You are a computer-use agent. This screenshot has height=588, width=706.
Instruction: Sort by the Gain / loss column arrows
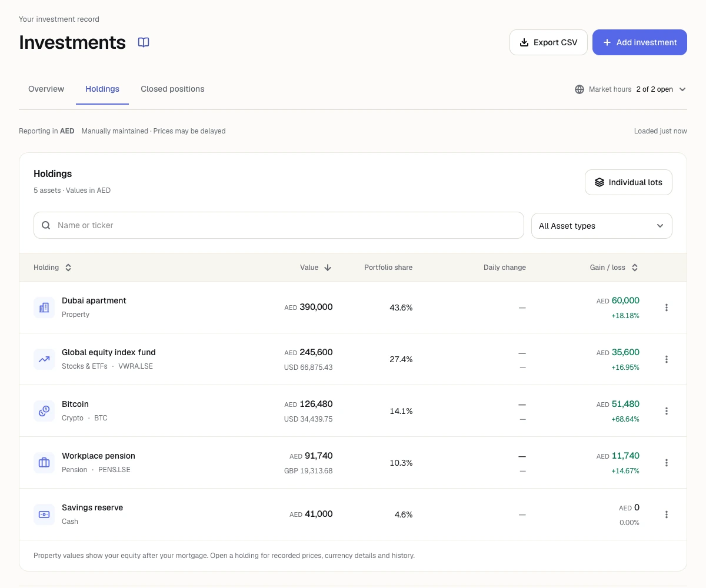click(635, 268)
